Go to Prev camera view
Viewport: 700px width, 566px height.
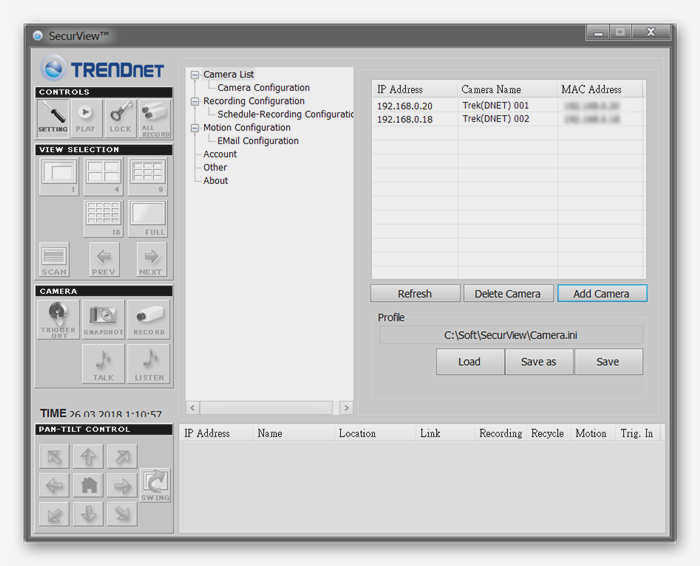click(x=104, y=259)
